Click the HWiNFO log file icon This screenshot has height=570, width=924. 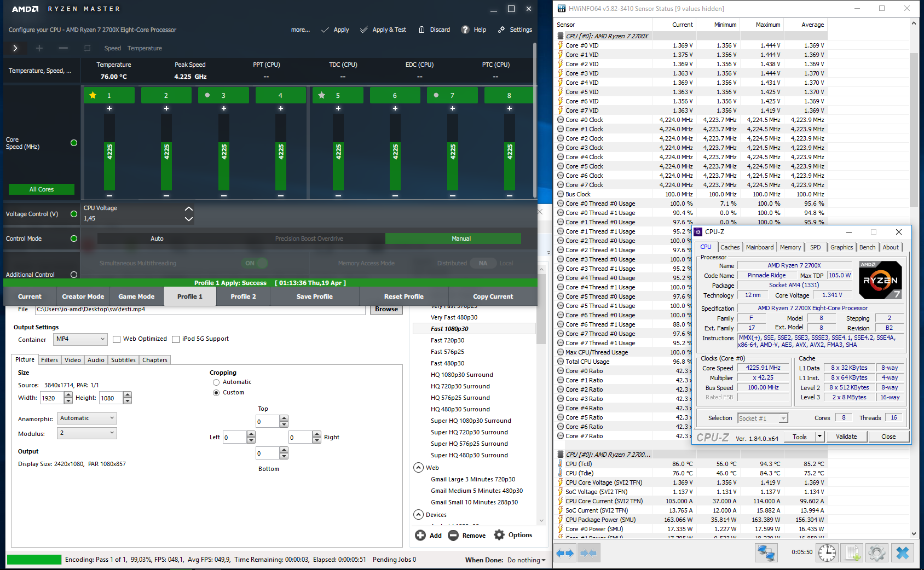tap(852, 553)
